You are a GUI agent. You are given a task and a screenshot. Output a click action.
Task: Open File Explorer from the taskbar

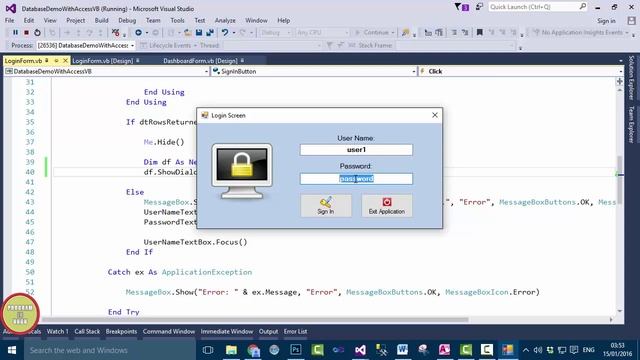231,350
